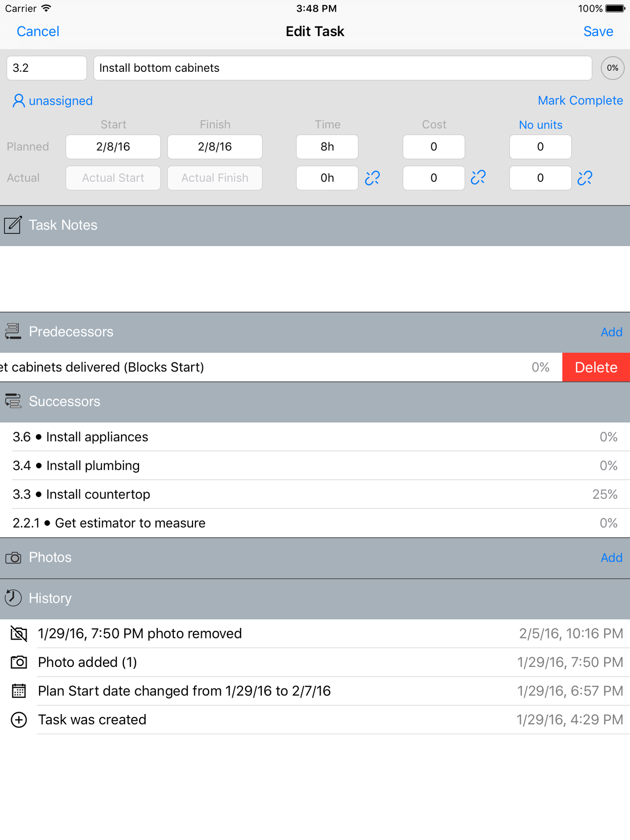Viewport: 630px width, 840px height.
Task: Edit the task number field 3.2
Action: 47,68
